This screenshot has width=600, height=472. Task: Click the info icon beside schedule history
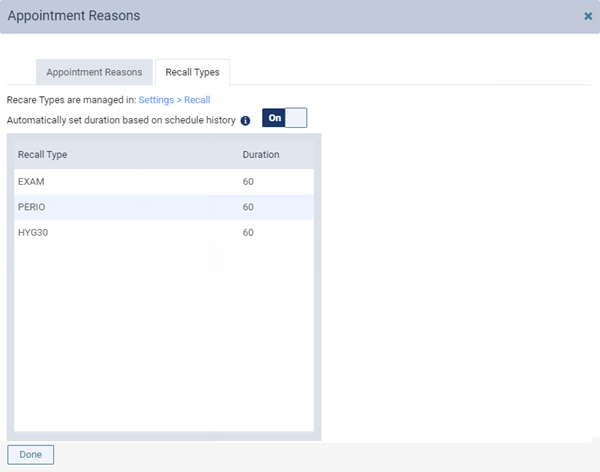[245, 121]
